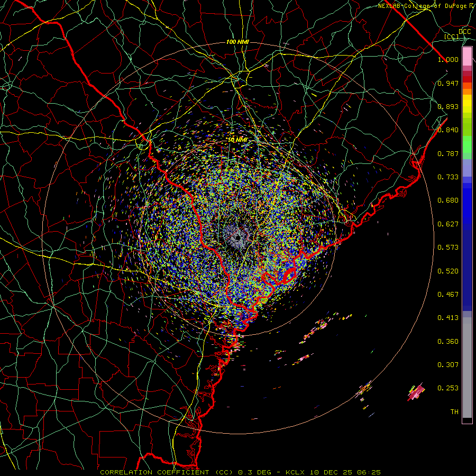Click the 0.253 legend value
The height and width of the screenshot is (476, 476).
pyautogui.click(x=448, y=388)
